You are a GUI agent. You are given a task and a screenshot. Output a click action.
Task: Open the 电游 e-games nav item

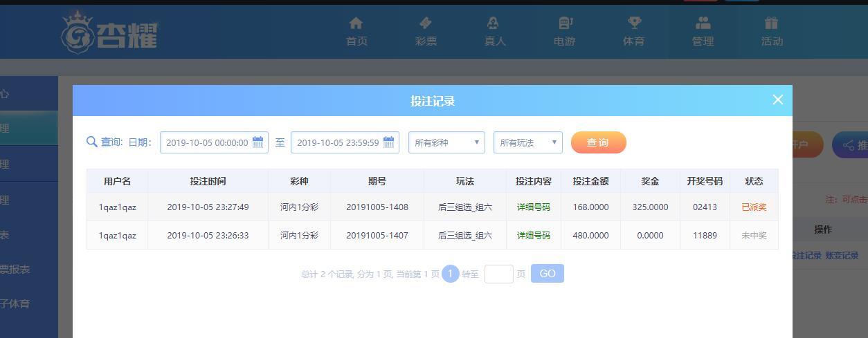pyautogui.click(x=564, y=32)
